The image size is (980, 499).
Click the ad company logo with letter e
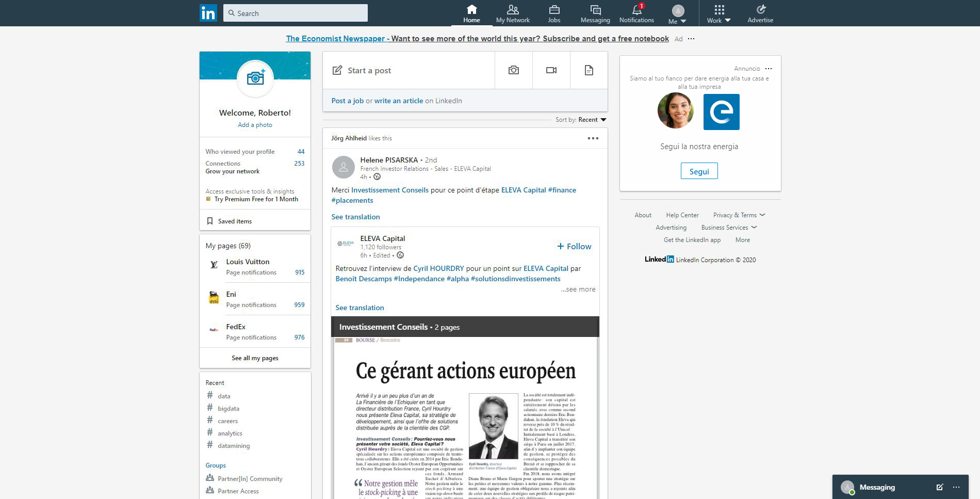click(x=722, y=112)
